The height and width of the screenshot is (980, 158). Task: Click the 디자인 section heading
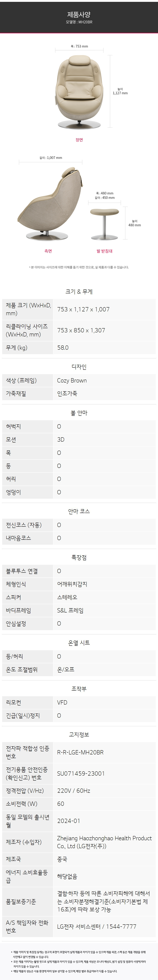[79, 367]
